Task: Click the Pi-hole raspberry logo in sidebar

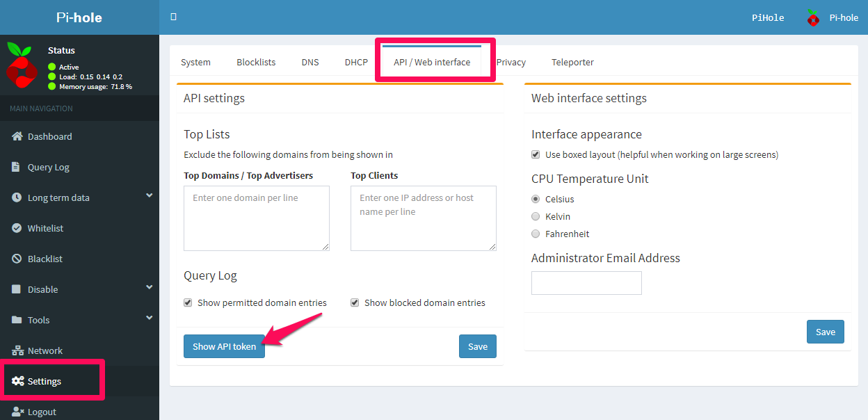Action: 22,64
